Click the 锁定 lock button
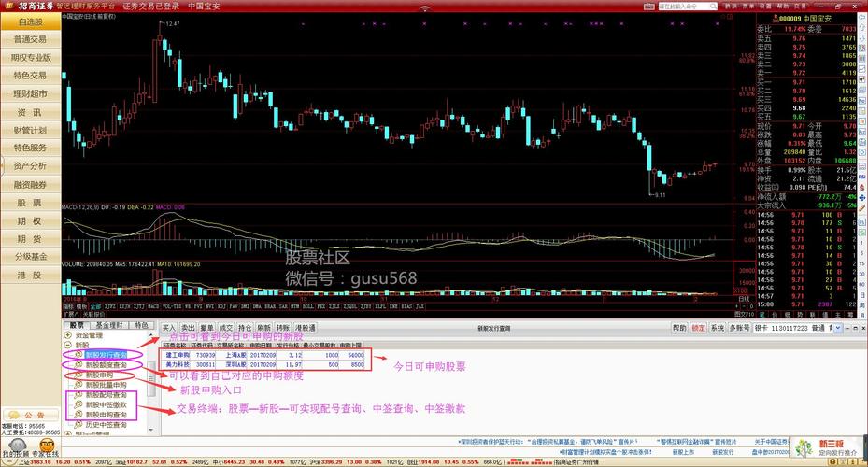 coord(698,328)
